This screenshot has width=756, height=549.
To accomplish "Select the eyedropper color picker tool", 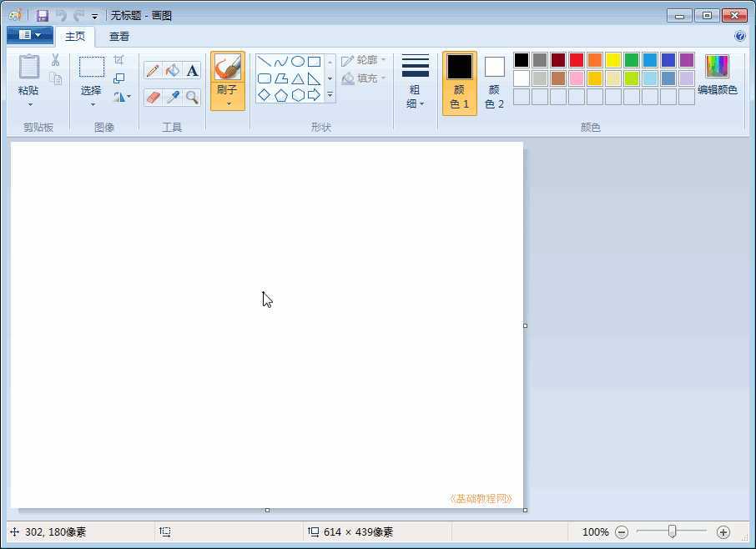I will [172, 97].
